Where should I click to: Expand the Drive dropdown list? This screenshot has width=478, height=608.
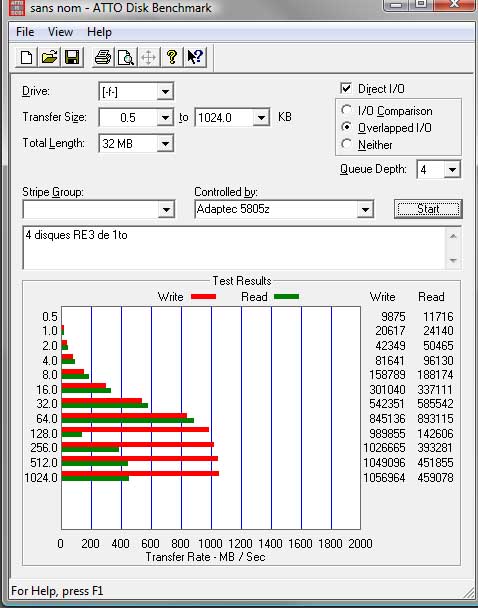pos(165,92)
